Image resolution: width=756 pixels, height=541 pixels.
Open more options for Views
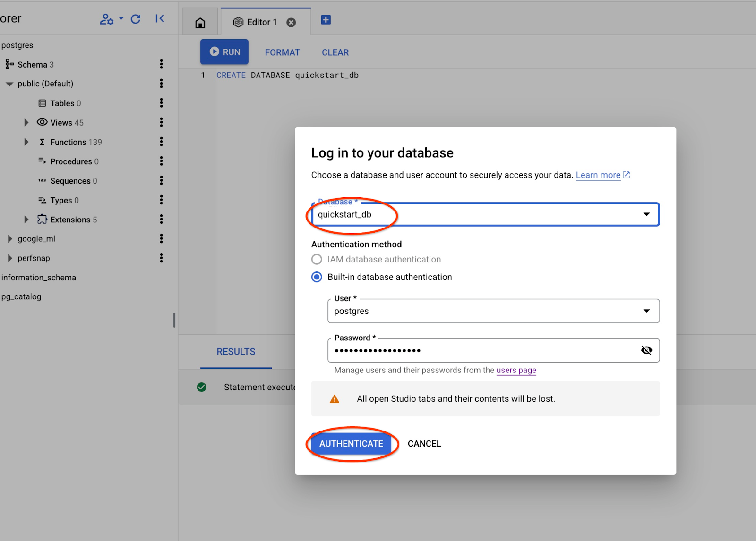click(x=161, y=122)
